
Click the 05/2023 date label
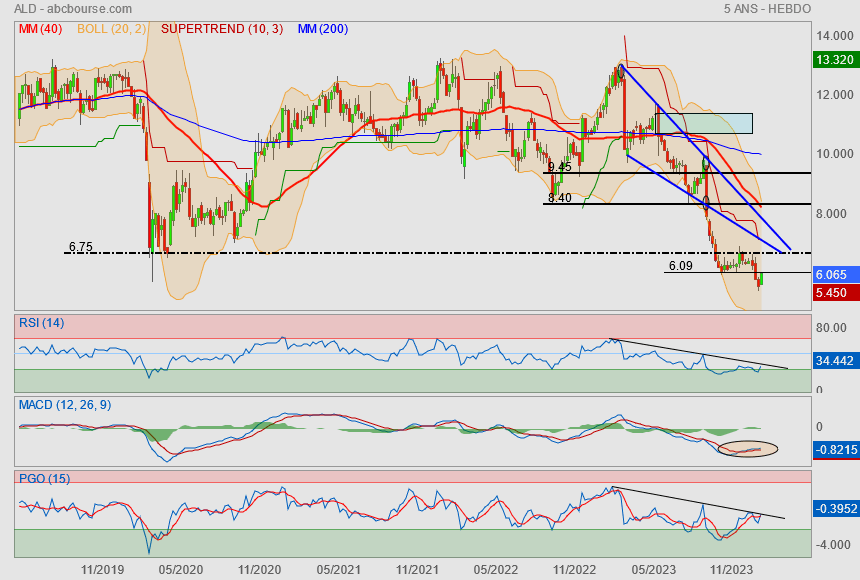[x=654, y=570]
